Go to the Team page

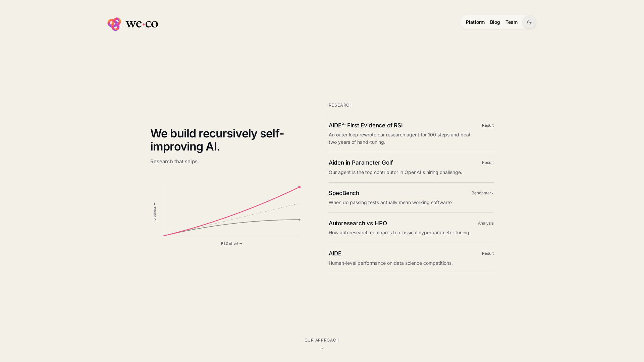[x=511, y=22]
